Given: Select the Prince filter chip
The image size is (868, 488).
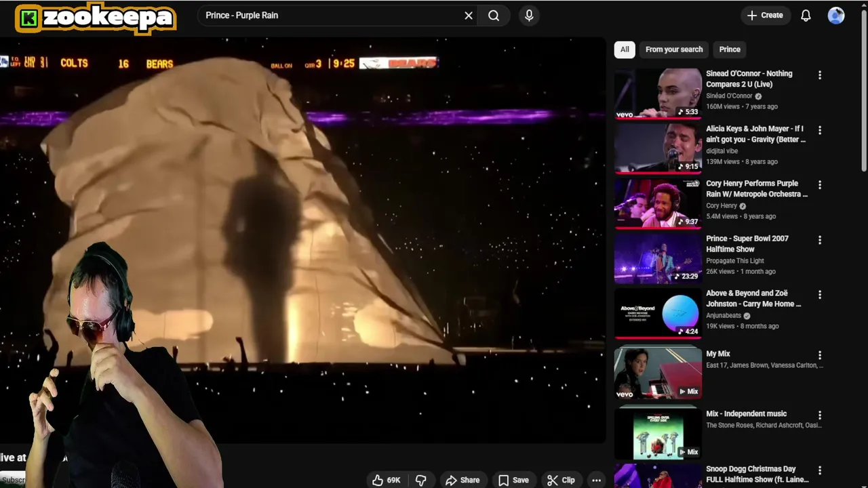Looking at the screenshot, I should pos(730,49).
